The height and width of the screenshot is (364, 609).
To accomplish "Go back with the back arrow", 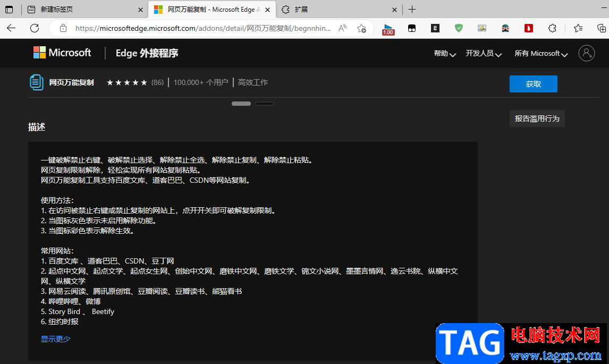I will [11, 28].
